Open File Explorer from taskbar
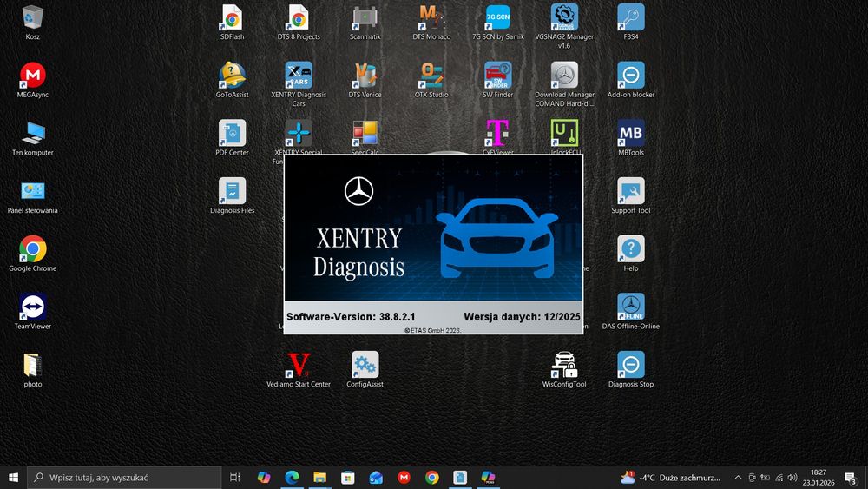868x489 pixels. (320, 478)
